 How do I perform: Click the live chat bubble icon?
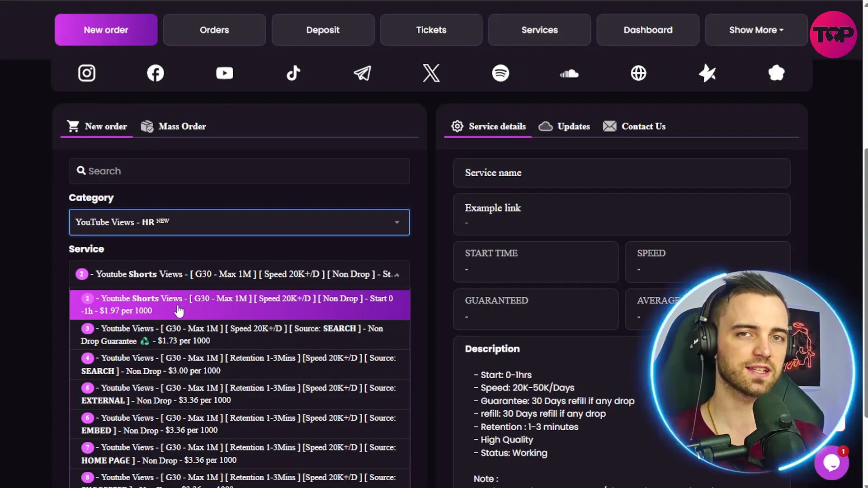832,463
